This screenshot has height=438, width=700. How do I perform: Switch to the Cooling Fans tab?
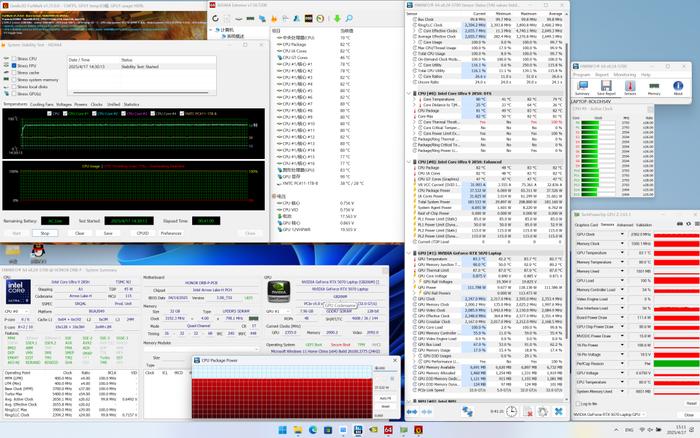[41, 104]
